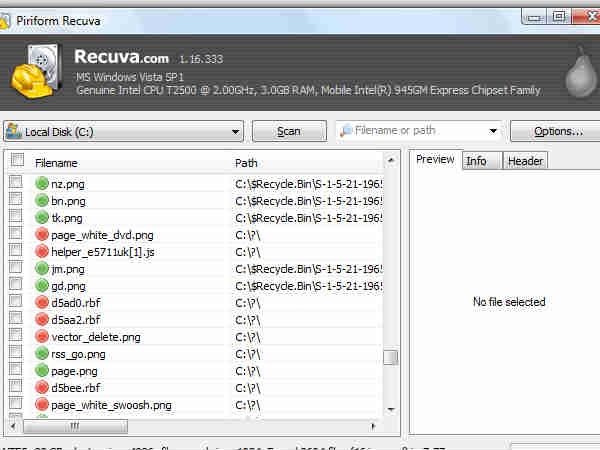Click the red status icon beside page_white_dvd.png

click(42, 234)
